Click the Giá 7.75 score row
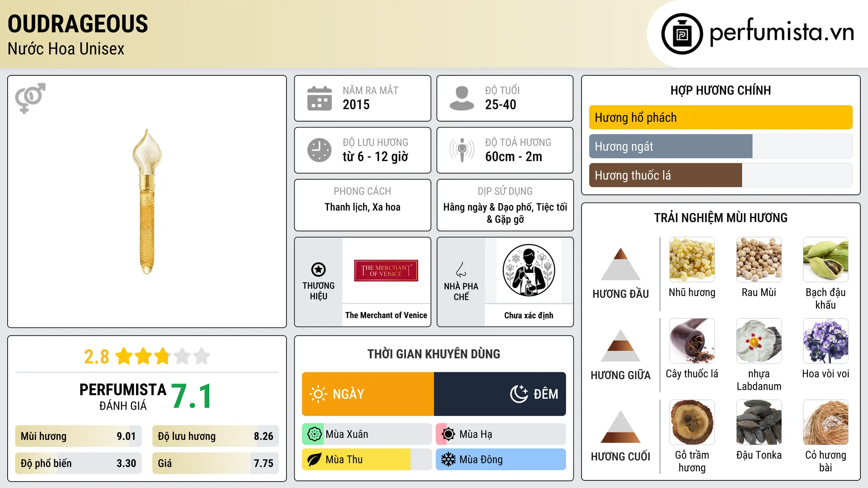The image size is (868, 488). click(x=216, y=463)
